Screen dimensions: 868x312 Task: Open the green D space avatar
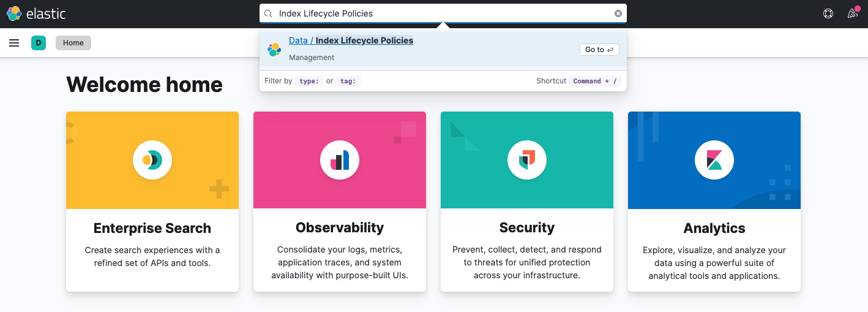pyautogui.click(x=39, y=43)
